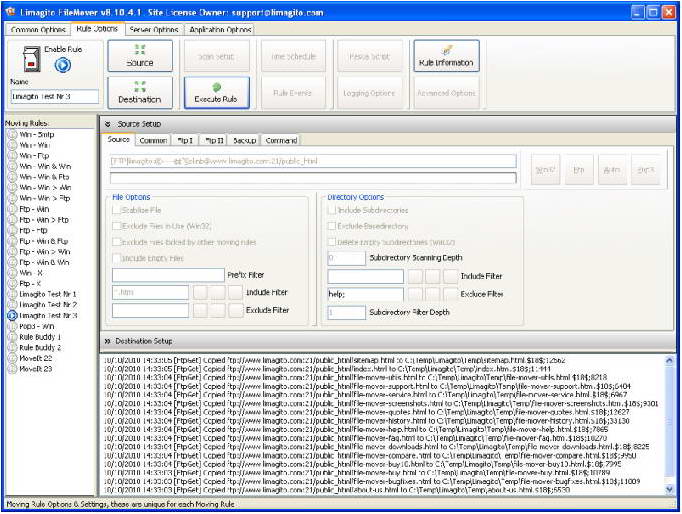Image resolution: width=682 pixels, height=514 pixels.
Task: Click the Logging Options button
Action: pos(369,93)
